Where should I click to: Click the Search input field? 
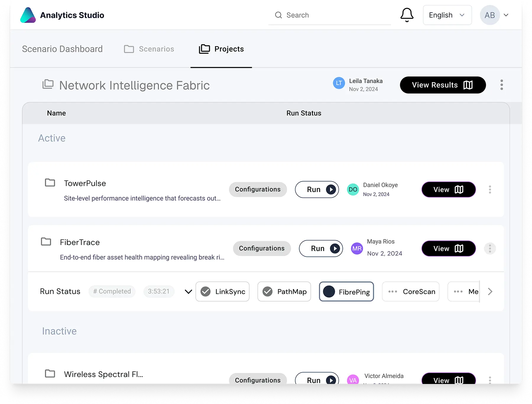[x=334, y=15]
